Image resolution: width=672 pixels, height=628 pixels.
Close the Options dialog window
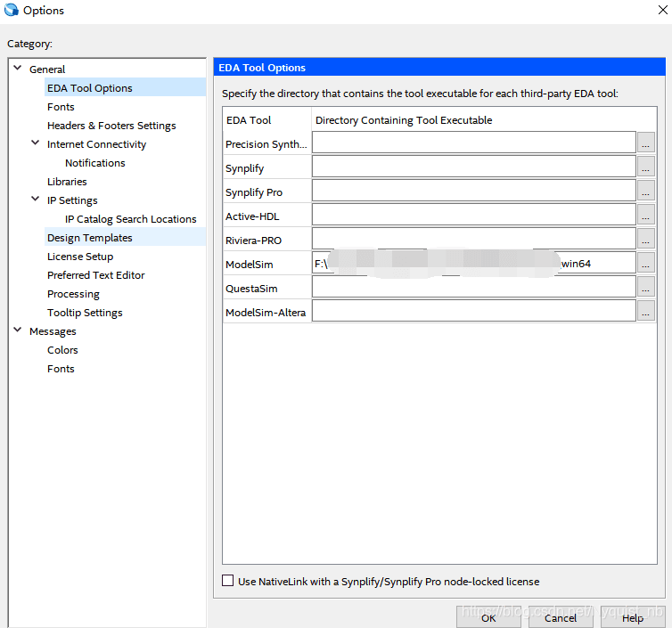point(662,10)
